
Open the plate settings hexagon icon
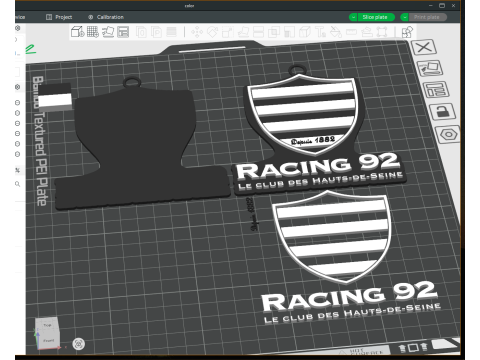[x=448, y=134]
